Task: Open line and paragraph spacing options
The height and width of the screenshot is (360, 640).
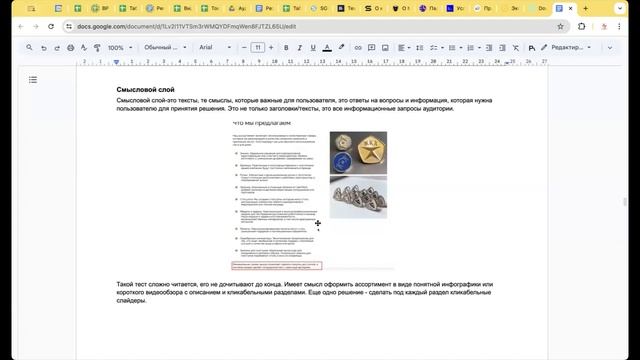Action: pyautogui.click(x=420, y=48)
